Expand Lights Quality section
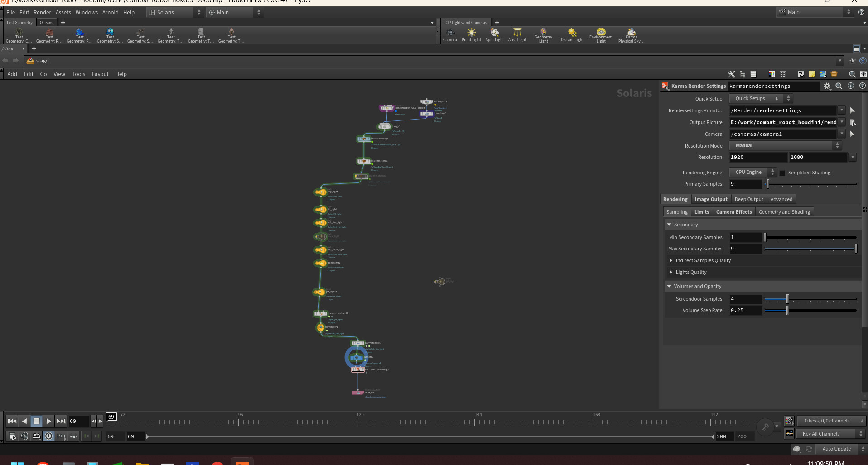The width and height of the screenshot is (868, 465). (671, 272)
